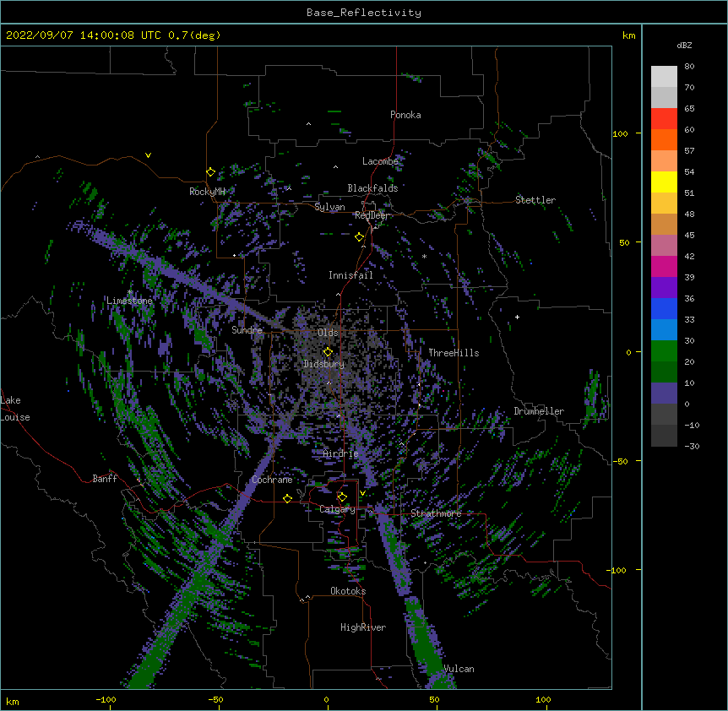
Task: Select the yellow 51–54 dBZ legend swatch
Action: point(664,182)
